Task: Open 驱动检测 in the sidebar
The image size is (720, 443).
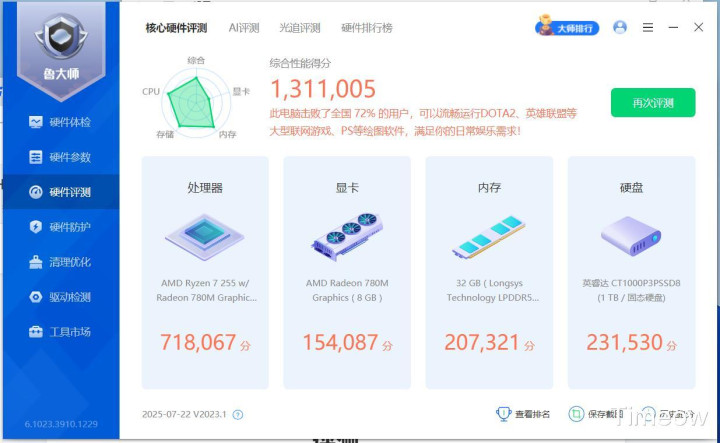Action: tap(61, 297)
